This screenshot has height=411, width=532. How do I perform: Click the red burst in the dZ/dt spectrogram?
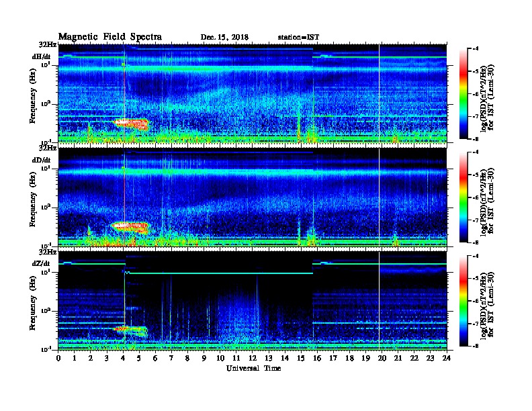click(x=130, y=330)
